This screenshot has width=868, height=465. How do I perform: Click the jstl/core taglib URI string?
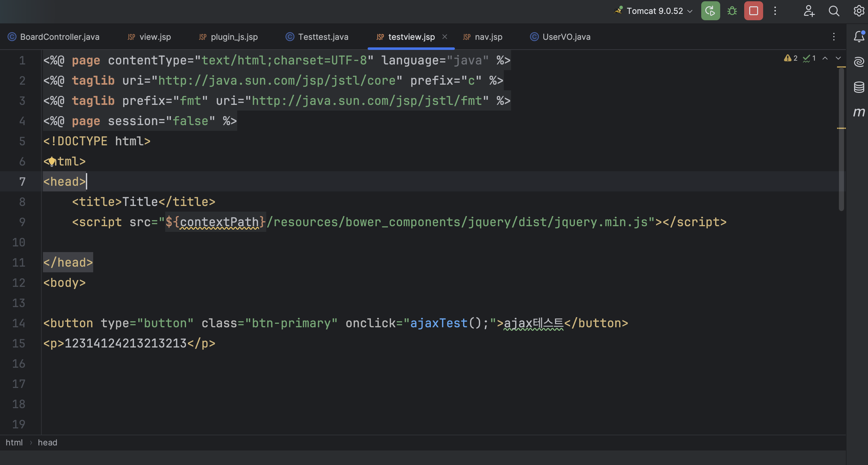(x=277, y=81)
